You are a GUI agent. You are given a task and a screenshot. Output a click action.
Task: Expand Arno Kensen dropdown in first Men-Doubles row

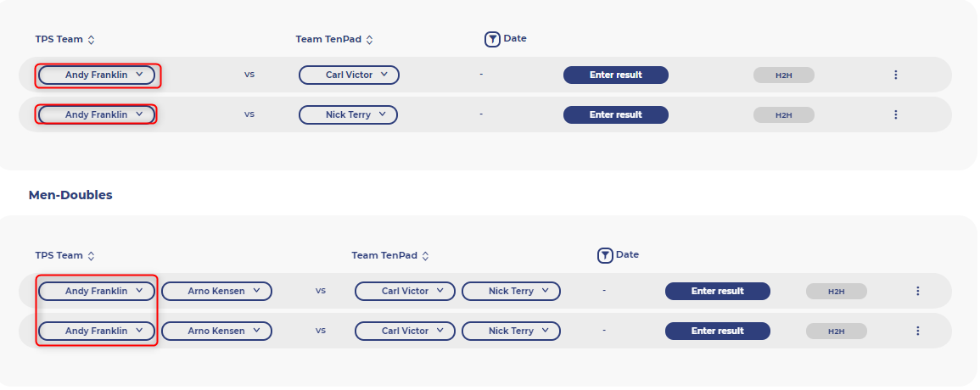click(x=217, y=291)
